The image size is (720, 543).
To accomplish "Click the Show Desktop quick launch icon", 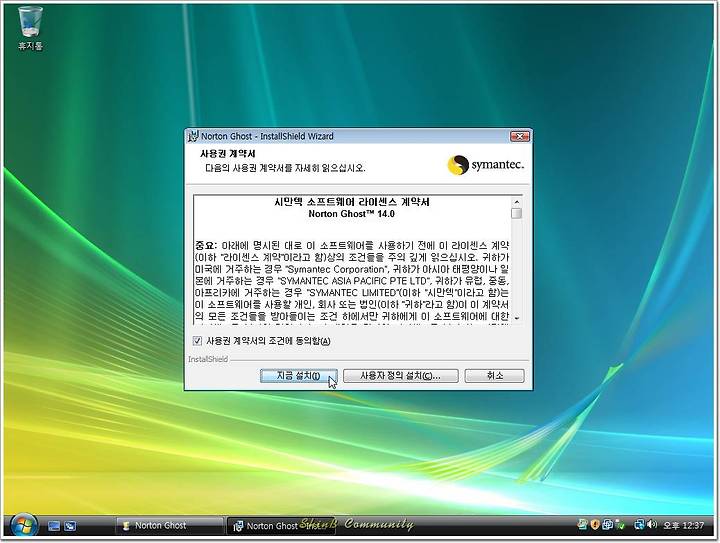I will click(54, 526).
